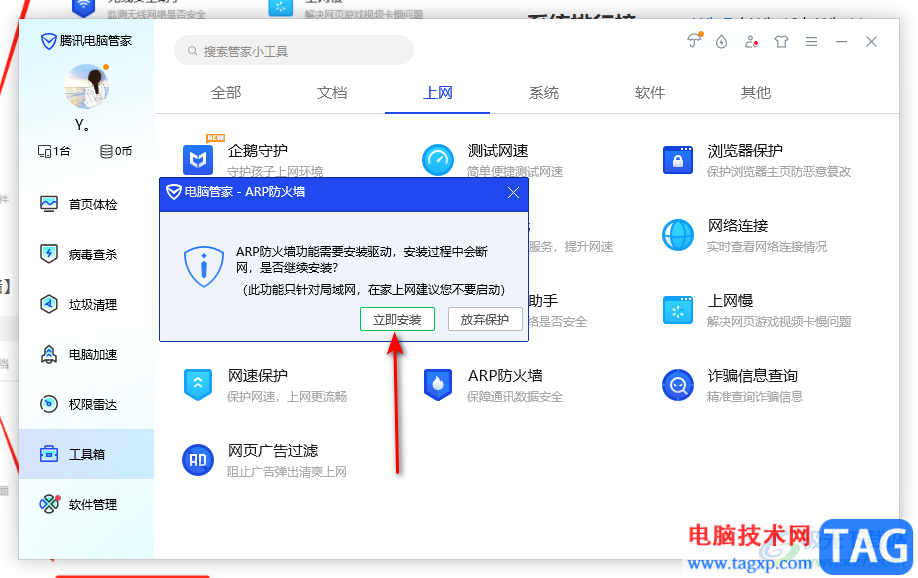Click the umbrella icon in title bar
This screenshot has width=918, height=578.
point(694,40)
